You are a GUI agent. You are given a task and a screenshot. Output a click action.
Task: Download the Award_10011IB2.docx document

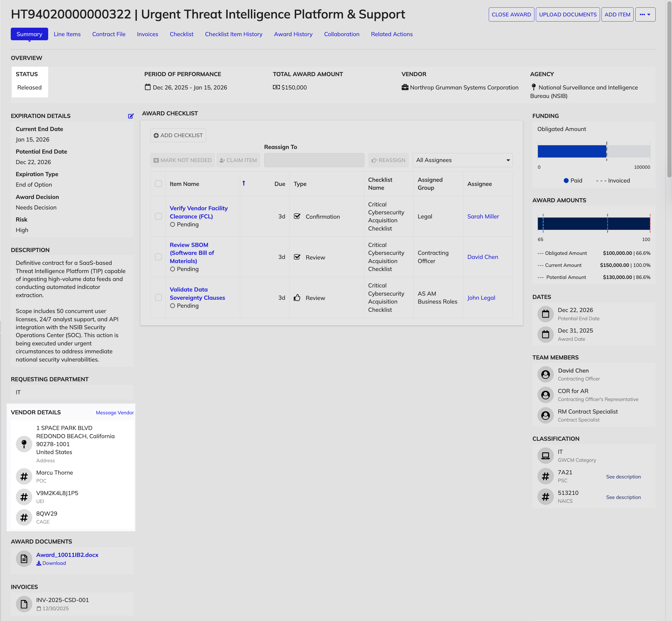(x=51, y=563)
